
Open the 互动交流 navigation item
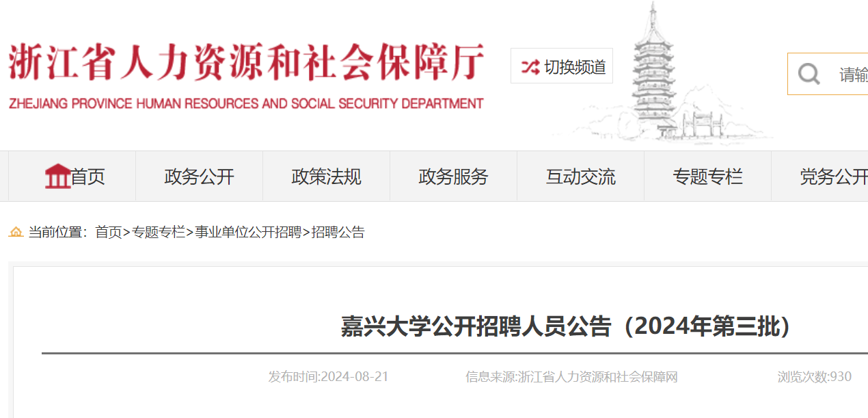[x=581, y=177]
